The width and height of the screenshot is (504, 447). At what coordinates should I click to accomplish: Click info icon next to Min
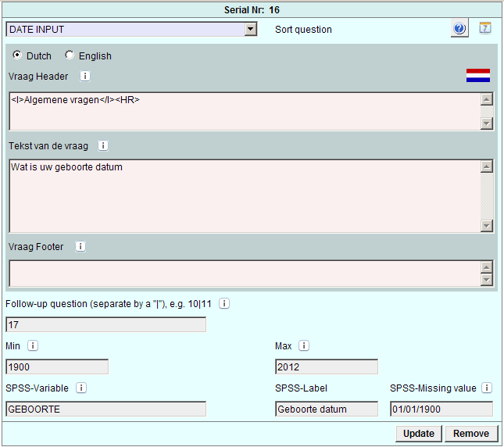pyautogui.click(x=34, y=345)
